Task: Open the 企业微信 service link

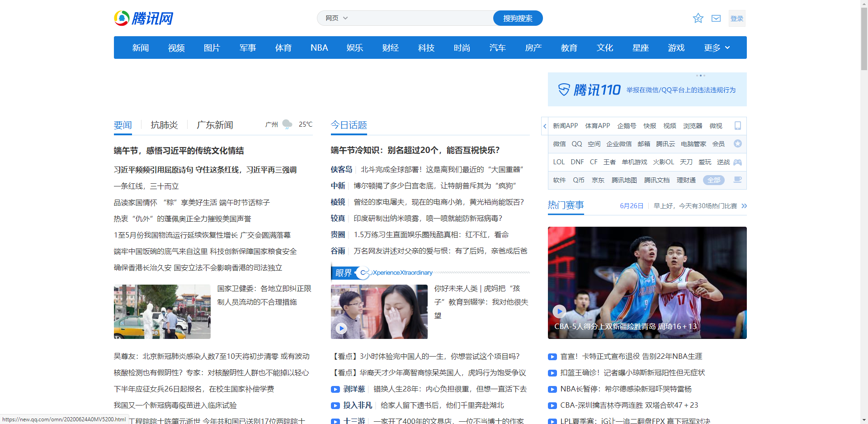Action: click(x=619, y=144)
